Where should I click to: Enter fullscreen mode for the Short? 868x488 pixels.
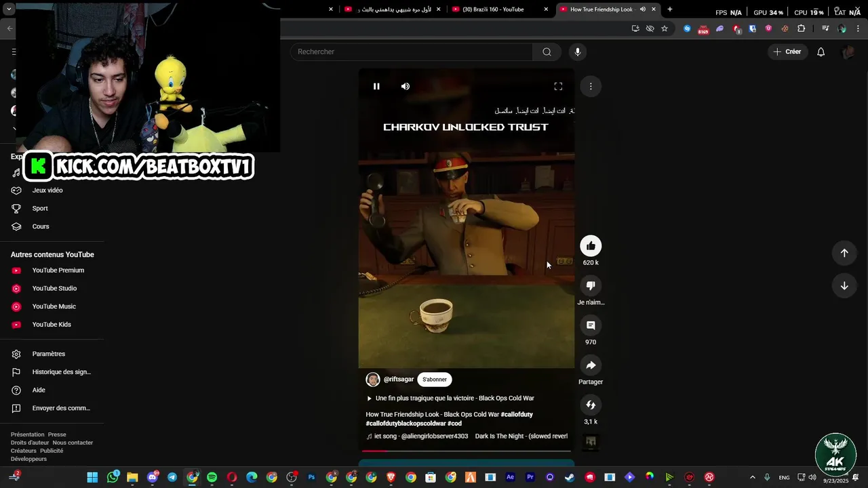[558, 86]
